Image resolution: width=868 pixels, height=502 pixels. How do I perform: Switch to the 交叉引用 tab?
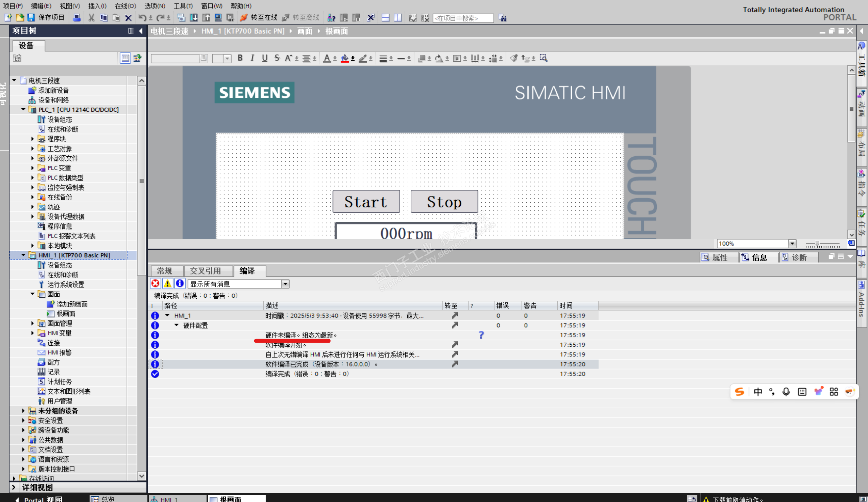click(x=205, y=271)
